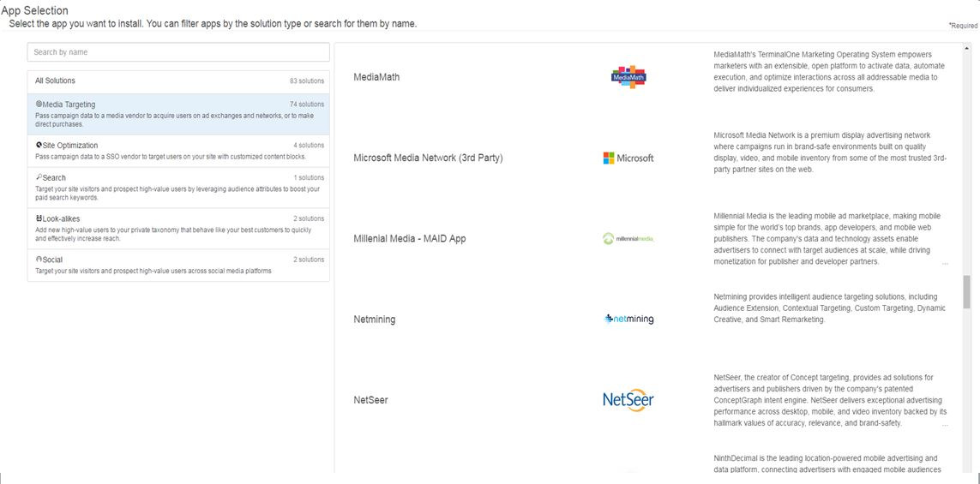Screen dimensions: 980x484
Task: Click the MediaMath logo
Action: (x=628, y=77)
